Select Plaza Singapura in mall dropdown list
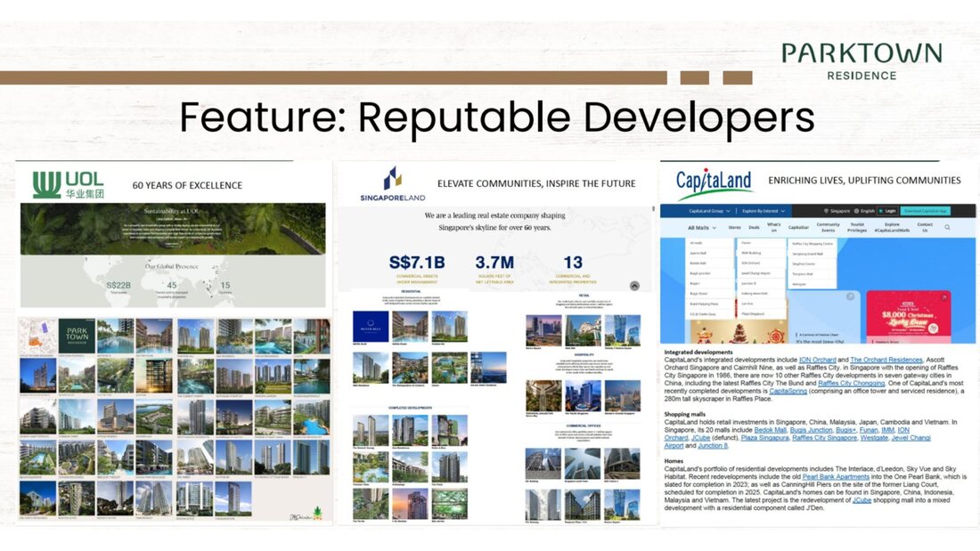Viewport: 980px width, 551px height. click(753, 313)
